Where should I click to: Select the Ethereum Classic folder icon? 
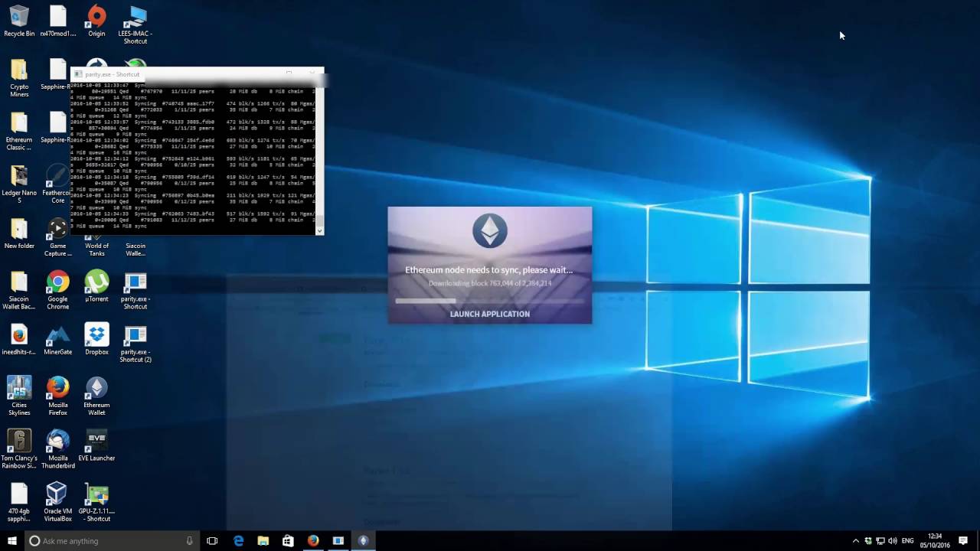tap(19, 131)
